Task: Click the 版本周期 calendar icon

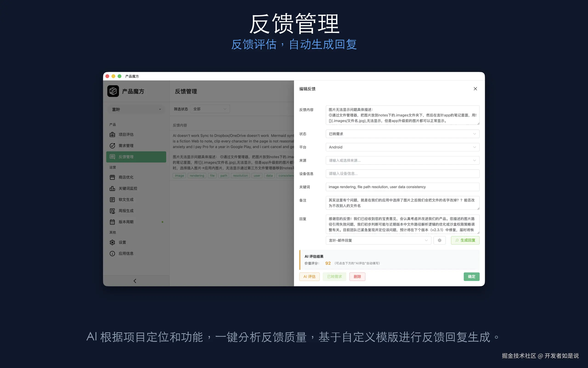Action: pyautogui.click(x=112, y=222)
